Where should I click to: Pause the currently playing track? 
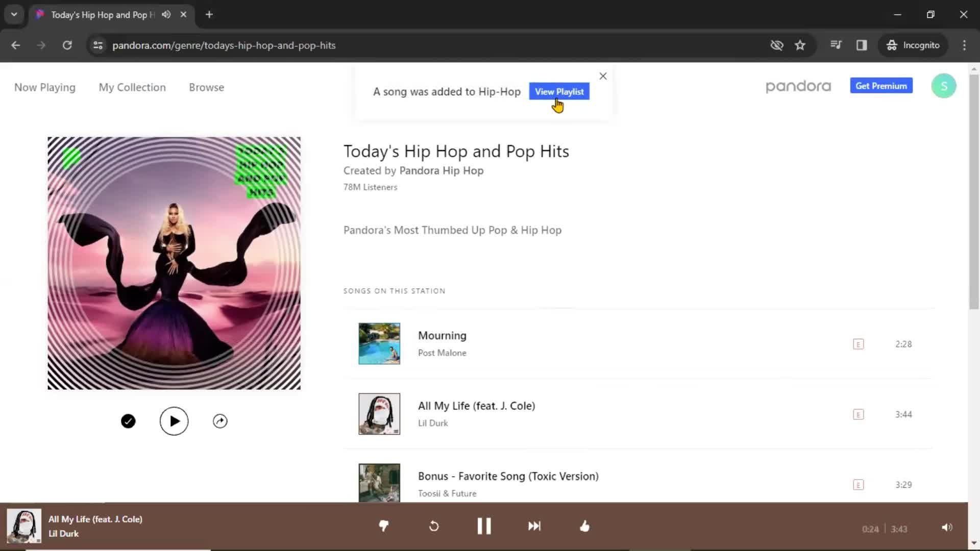click(484, 526)
